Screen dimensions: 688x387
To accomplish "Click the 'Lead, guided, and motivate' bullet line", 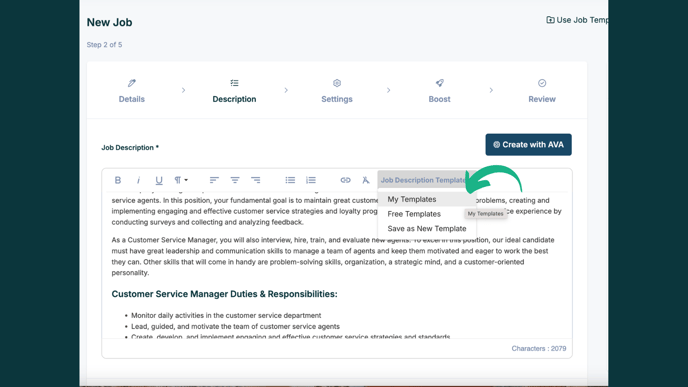I will click(235, 326).
